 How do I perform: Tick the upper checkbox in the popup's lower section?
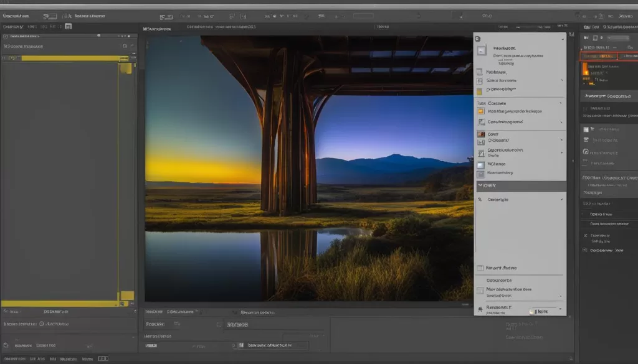[x=480, y=268]
